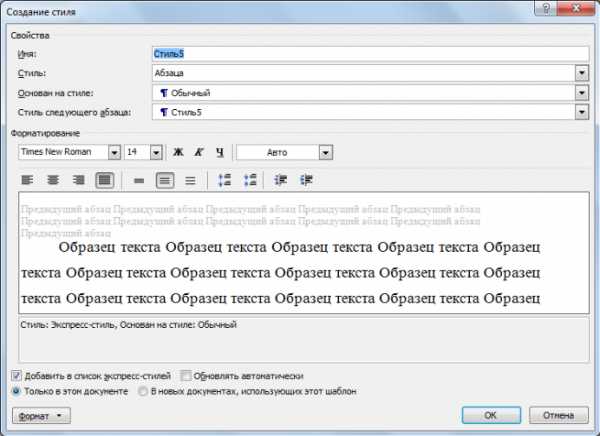Center the paragraph text
Image resolution: width=600 pixels, height=436 pixels.
click(53, 180)
